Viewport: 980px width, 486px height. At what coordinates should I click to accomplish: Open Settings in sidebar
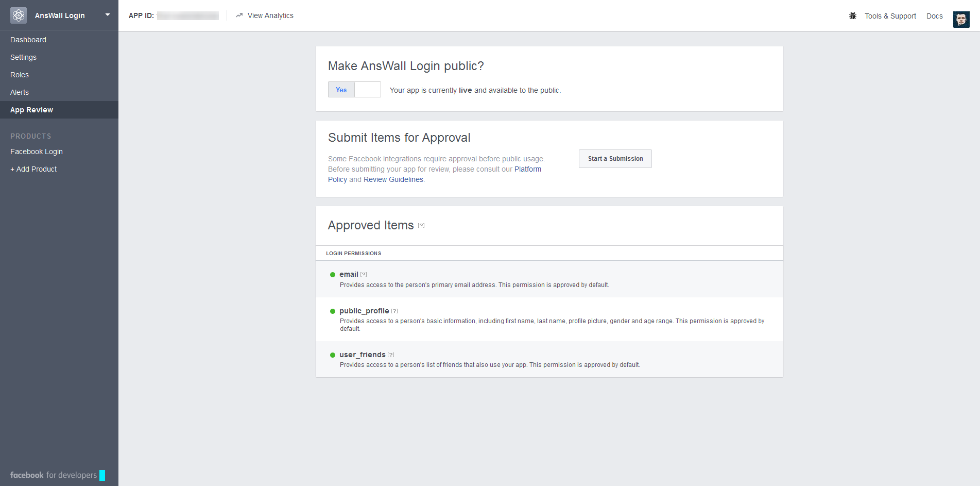click(59, 57)
